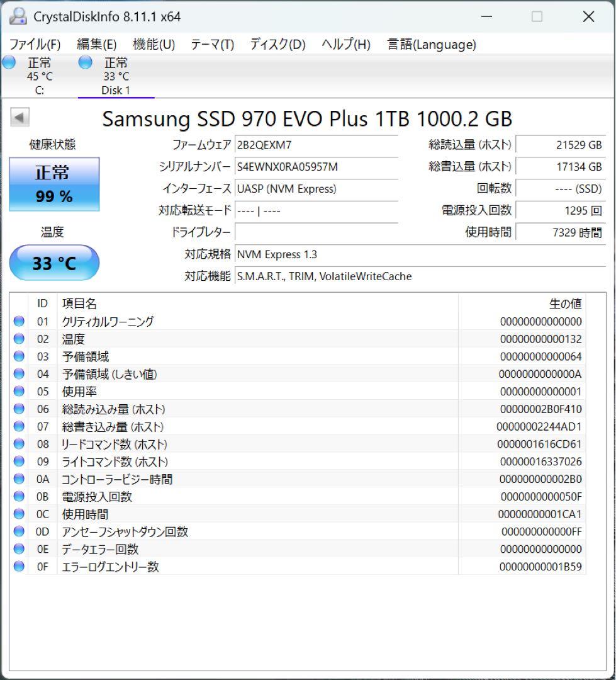Click status orb for 07 総書き込み量 (ホスト)

(19, 426)
